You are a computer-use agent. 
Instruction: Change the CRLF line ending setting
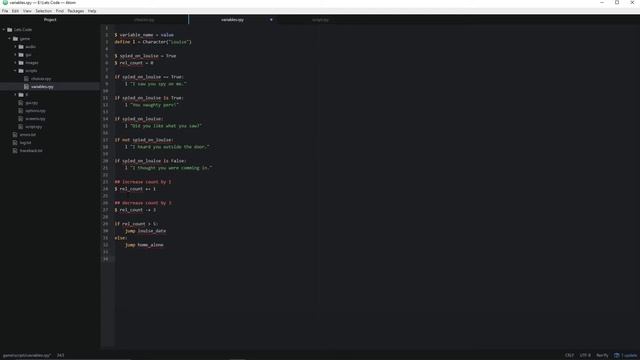569,356
